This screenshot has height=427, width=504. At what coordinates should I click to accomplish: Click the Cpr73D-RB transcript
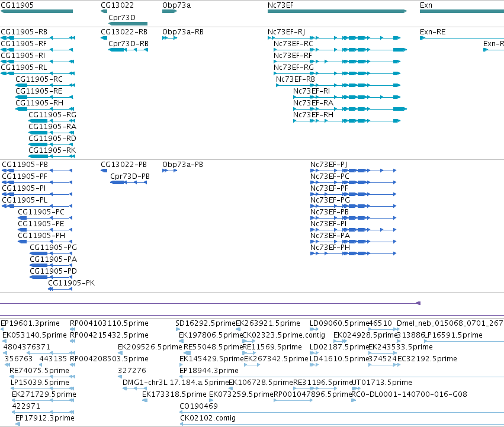129,50
